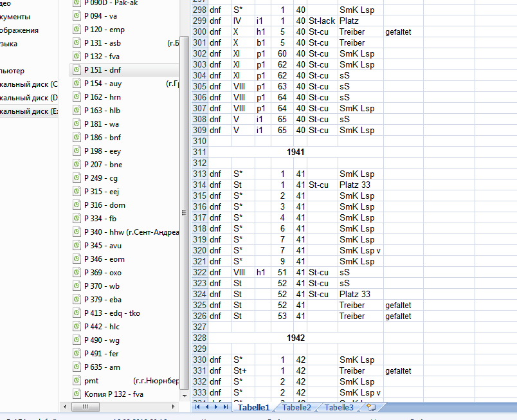Click the 1942 year heading cell
This screenshot has height=420, width=517.
[296, 338]
